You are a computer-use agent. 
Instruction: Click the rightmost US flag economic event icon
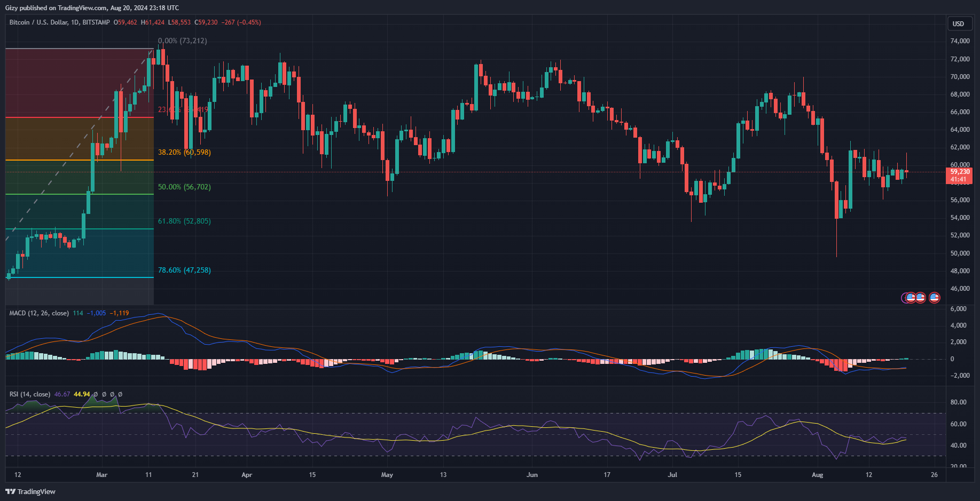[x=934, y=298]
